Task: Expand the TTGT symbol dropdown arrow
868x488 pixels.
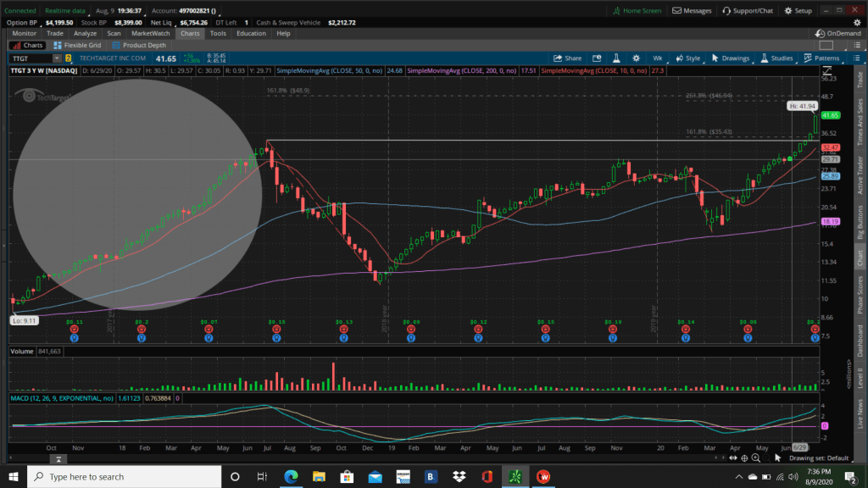Action: [57, 58]
